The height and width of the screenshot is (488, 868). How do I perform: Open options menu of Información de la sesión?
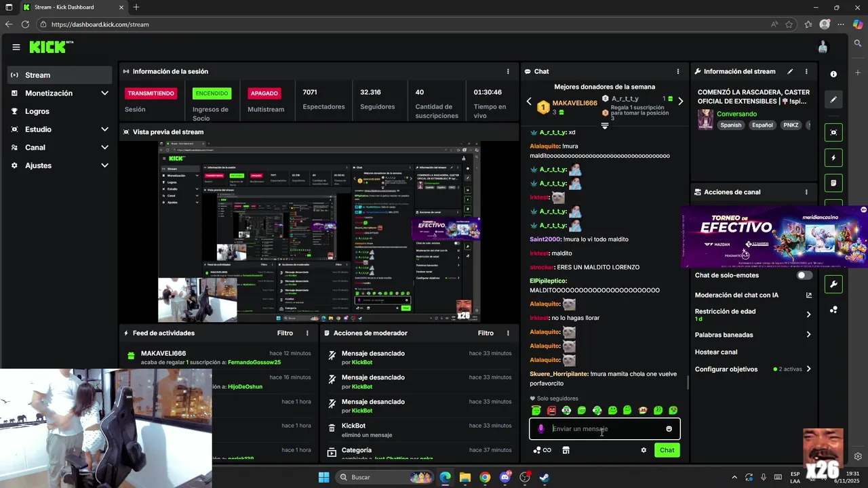(508, 71)
